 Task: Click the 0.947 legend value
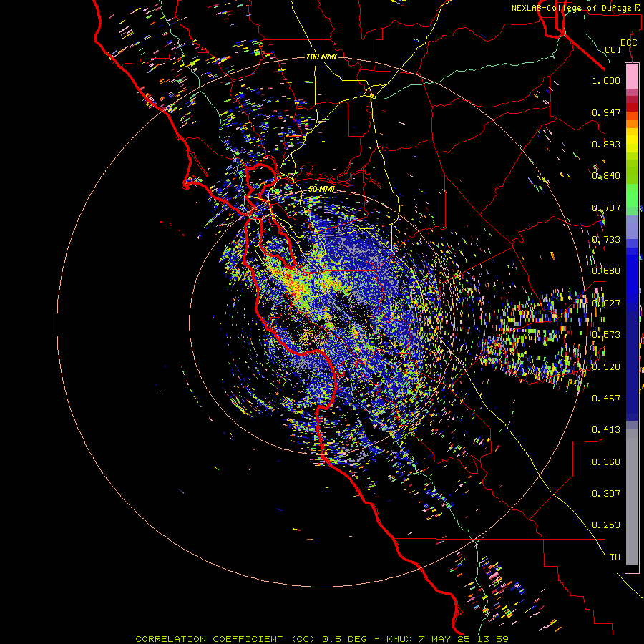(606, 112)
